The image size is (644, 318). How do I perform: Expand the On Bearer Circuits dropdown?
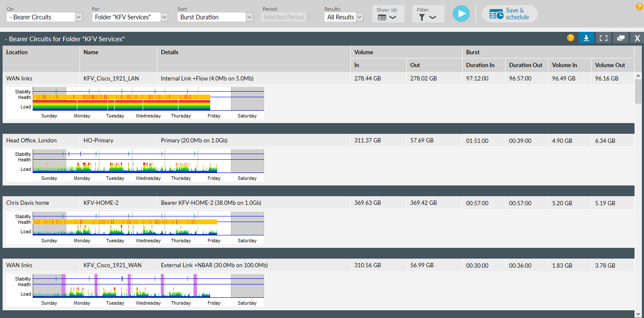pos(44,17)
